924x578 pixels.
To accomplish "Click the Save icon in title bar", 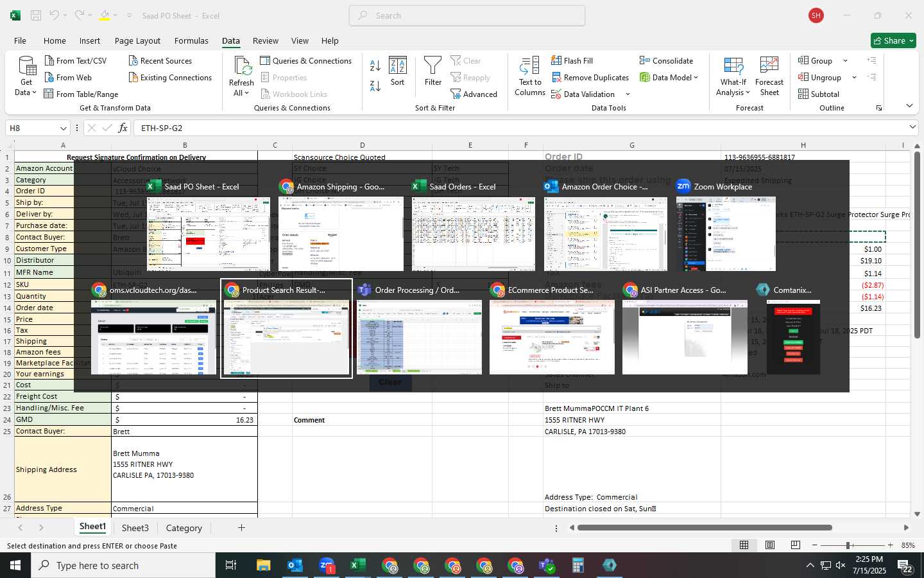I will click(36, 15).
